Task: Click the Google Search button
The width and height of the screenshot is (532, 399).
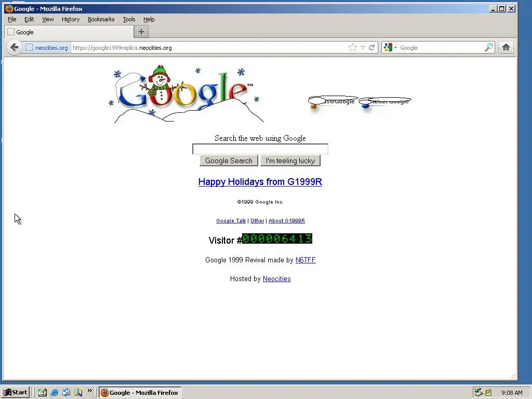Action: (229, 161)
